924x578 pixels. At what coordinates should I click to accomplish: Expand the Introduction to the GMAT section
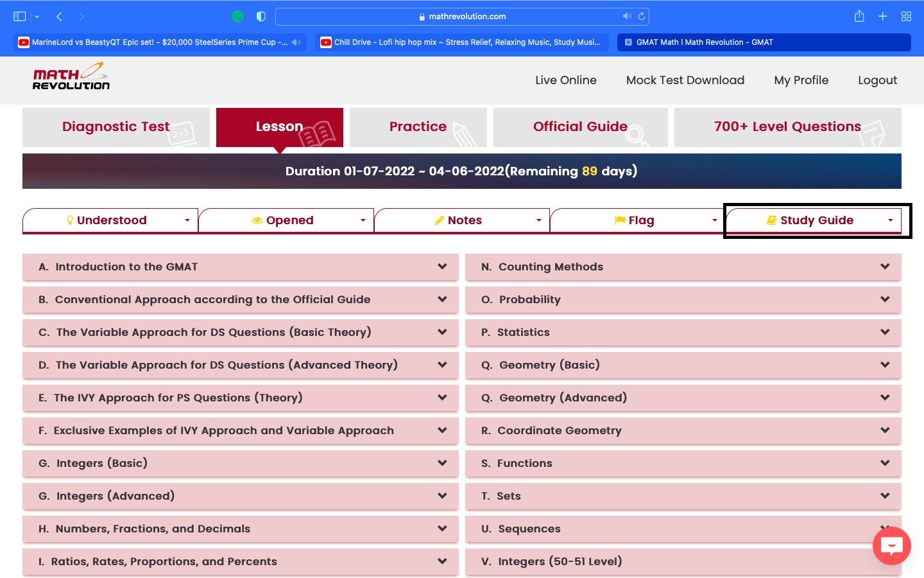coord(441,267)
